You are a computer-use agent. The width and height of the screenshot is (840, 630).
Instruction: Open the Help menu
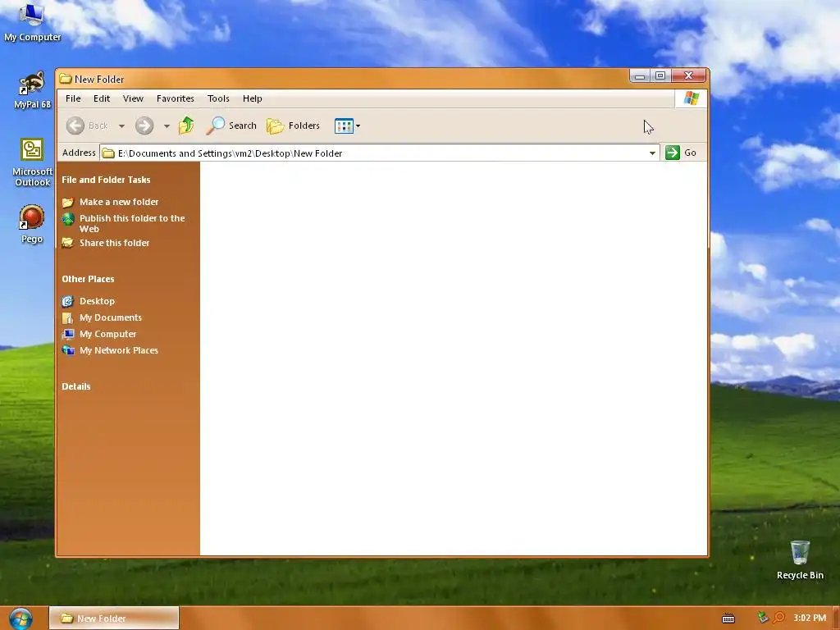(253, 98)
